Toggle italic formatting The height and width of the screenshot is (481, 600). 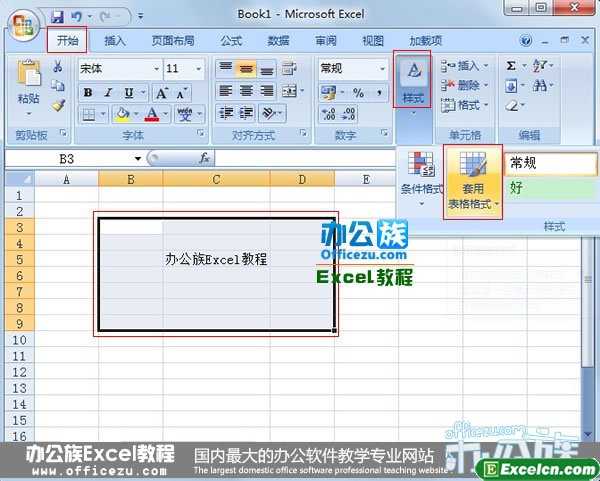click(x=108, y=93)
